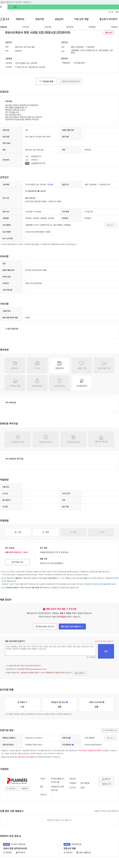Screen dimensions: 119x868
Task: Click the 개인정보보호법 상세 보기 button
Action: coord(45,626)
